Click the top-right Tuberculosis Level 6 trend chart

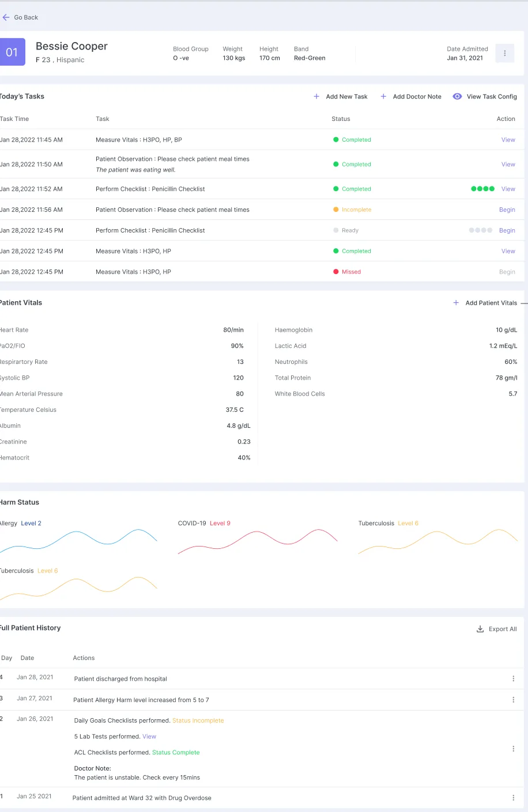(438, 541)
